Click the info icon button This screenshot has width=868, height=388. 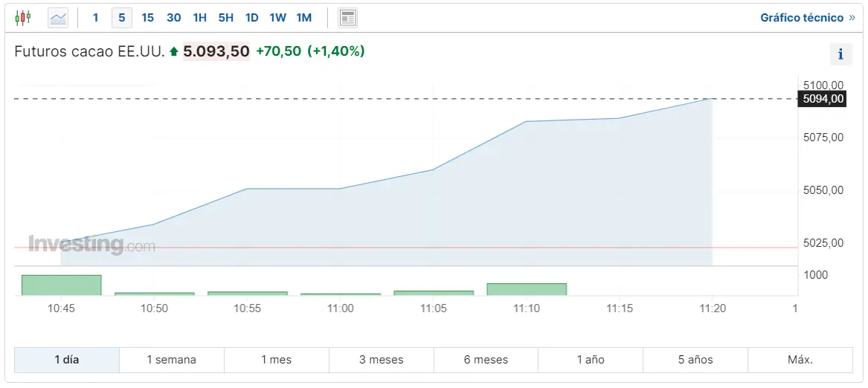coord(840,54)
